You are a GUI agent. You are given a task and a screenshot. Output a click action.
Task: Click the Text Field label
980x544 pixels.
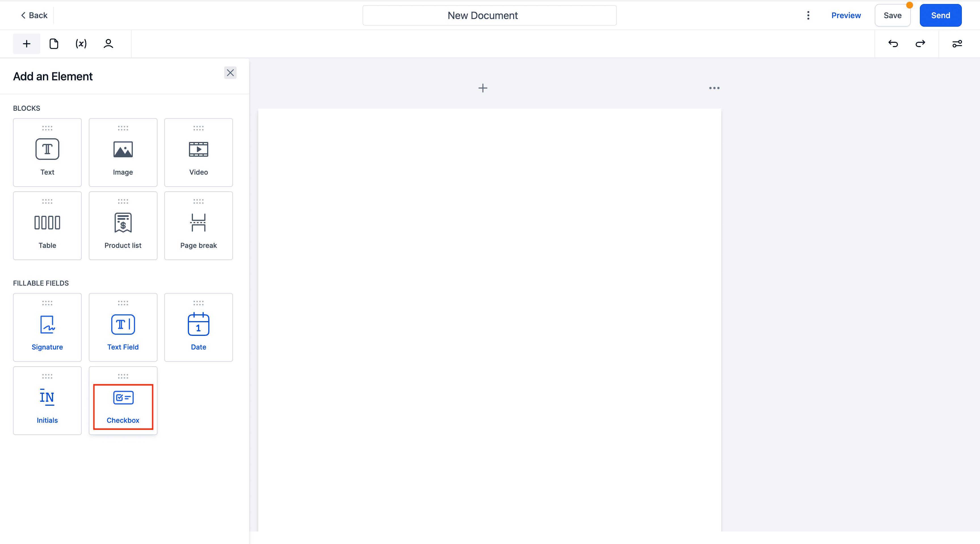pos(123,347)
